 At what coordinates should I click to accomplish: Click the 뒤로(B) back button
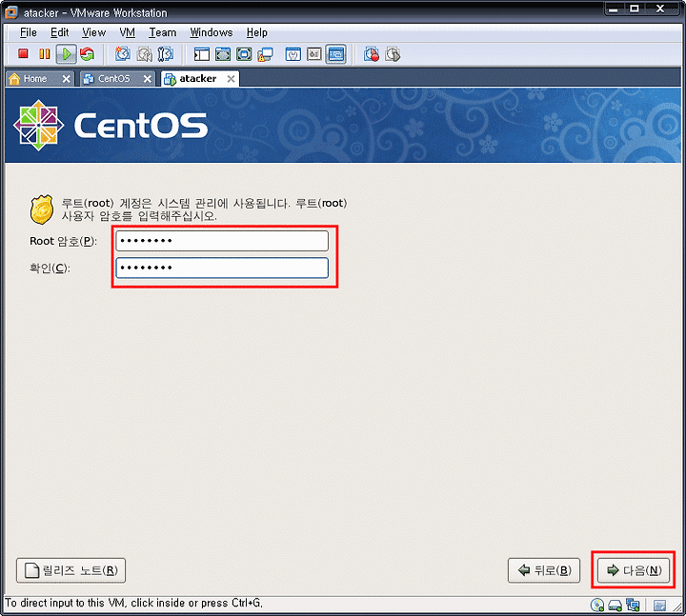(x=544, y=570)
